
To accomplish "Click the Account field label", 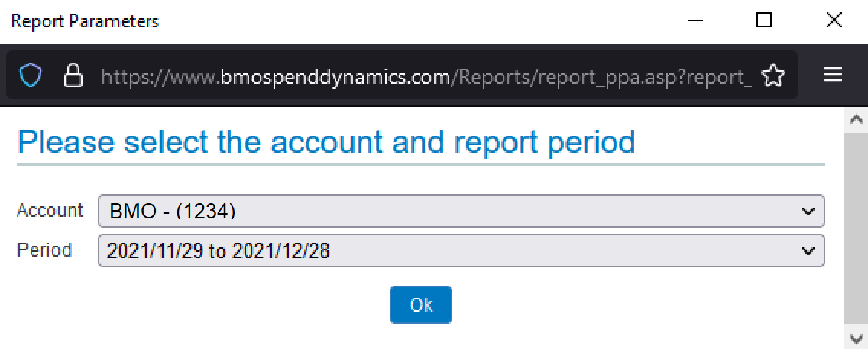I will click(50, 210).
